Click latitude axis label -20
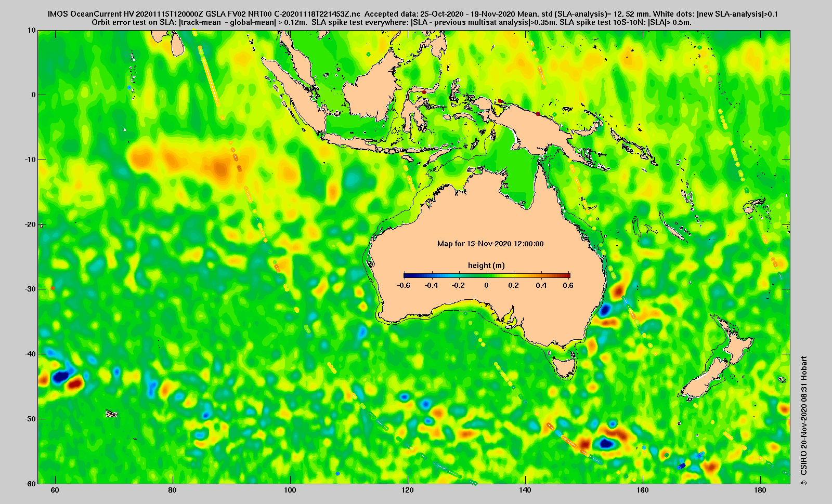The height and width of the screenshot is (504, 832). point(30,224)
